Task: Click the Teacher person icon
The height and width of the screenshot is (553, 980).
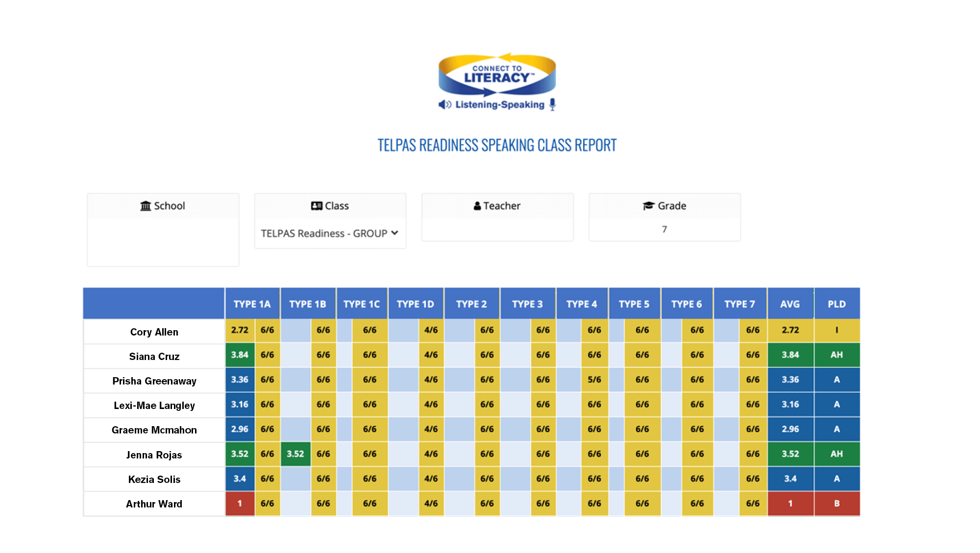Action: (x=477, y=206)
